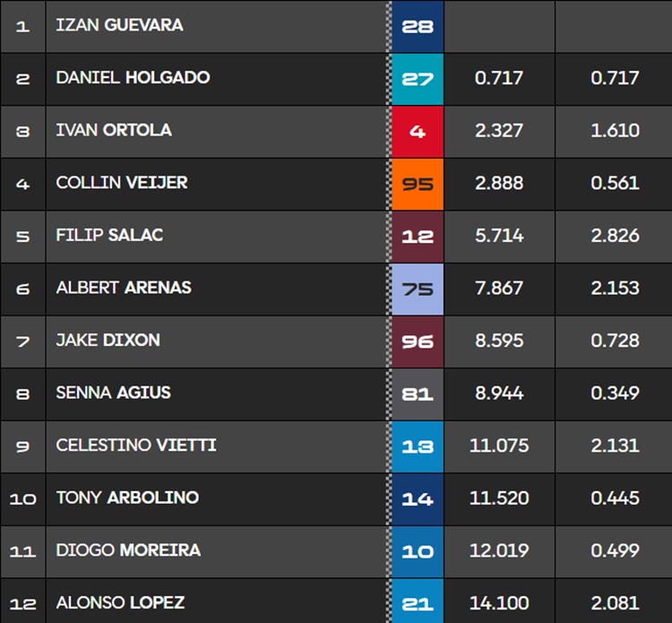
Task: Select Ivan Ortola in the standings
Action: (x=114, y=130)
